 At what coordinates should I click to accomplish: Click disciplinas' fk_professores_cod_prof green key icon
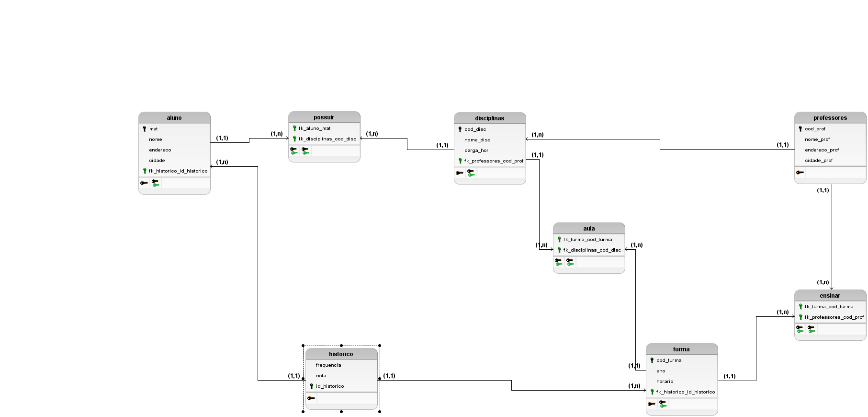point(460,161)
